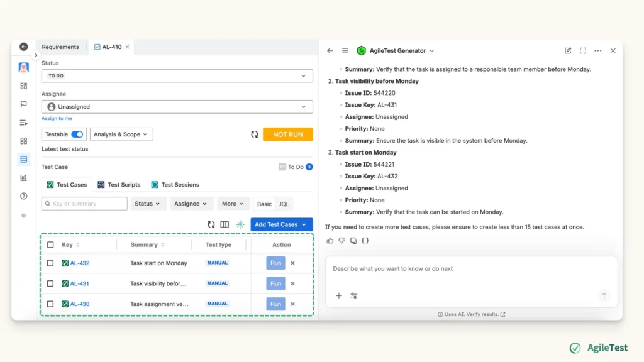Toggle the Testable switch off
644x362 pixels.
coord(77,134)
